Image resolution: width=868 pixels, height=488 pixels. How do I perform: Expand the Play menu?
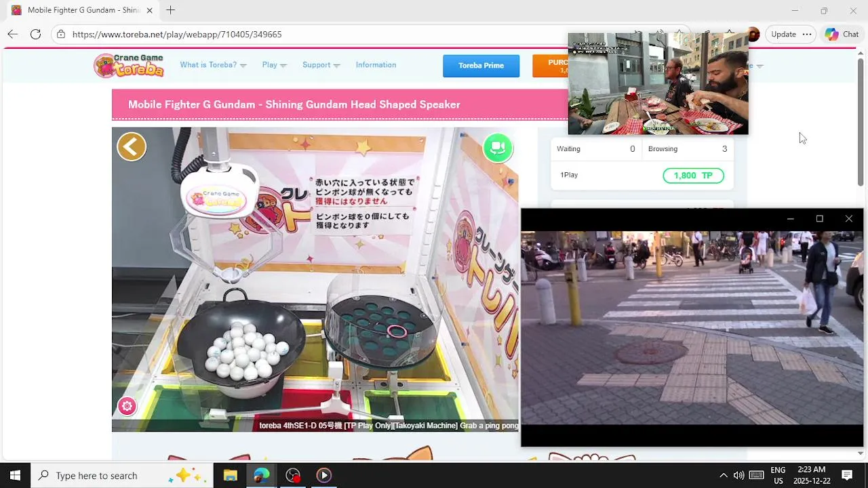274,65
